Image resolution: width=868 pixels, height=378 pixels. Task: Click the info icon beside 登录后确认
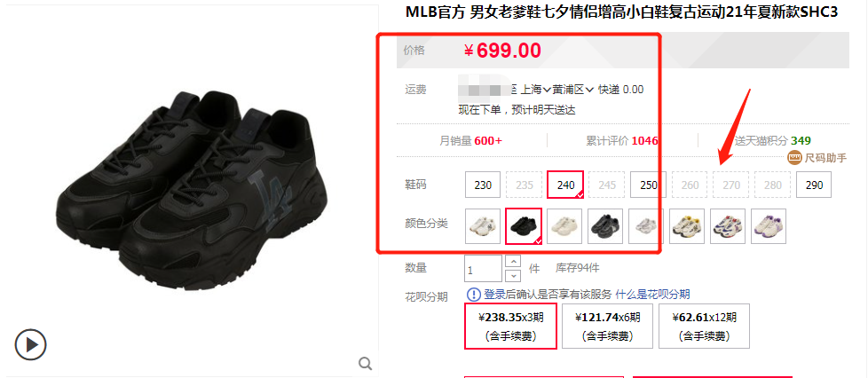[x=474, y=295]
